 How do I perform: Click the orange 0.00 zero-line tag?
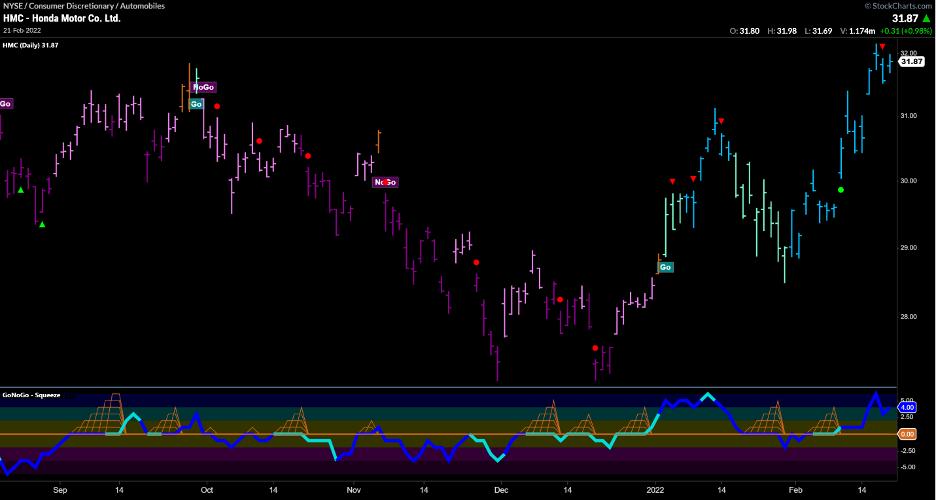tap(907, 434)
